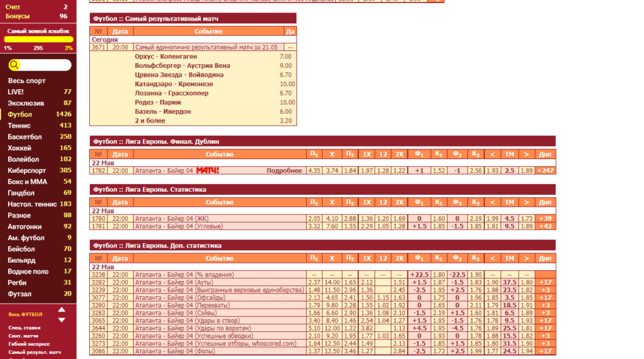The height and width of the screenshot is (359, 644).
Task: Select draw odds 3.74 in final
Action: tap(332, 170)
